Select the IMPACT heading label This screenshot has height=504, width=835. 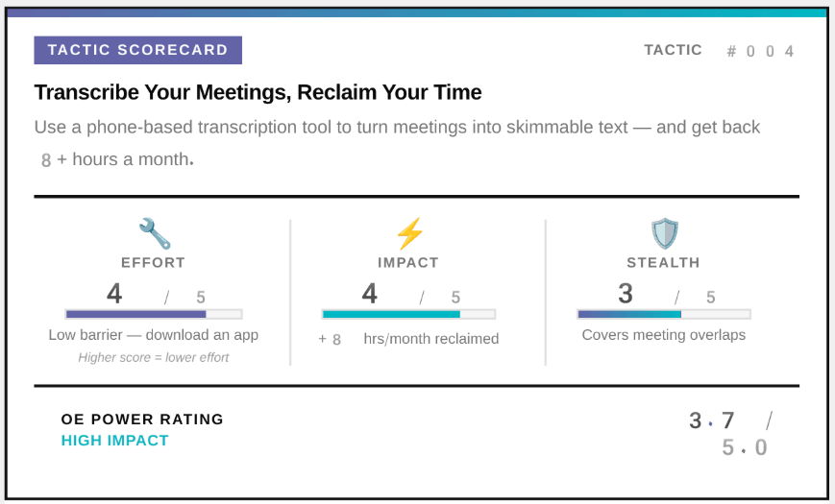408,263
